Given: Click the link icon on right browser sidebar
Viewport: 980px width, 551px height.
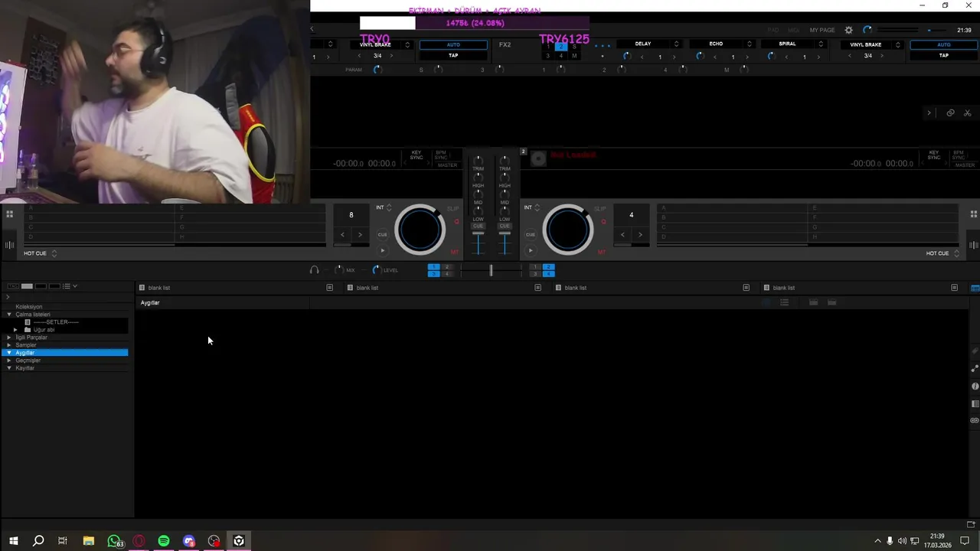Looking at the screenshot, I should pyautogui.click(x=975, y=420).
